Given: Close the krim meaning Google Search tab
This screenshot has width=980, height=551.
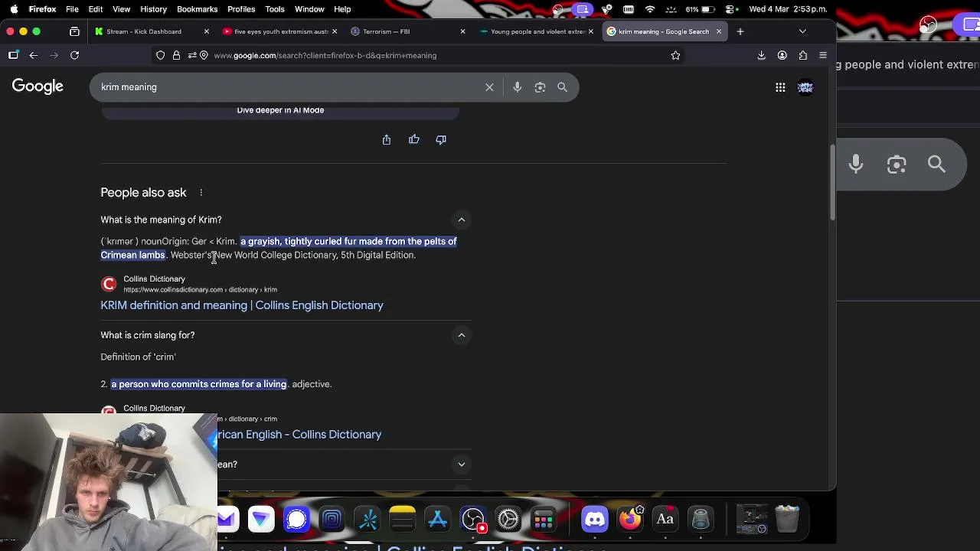Looking at the screenshot, I should click(x=719, y=31).
